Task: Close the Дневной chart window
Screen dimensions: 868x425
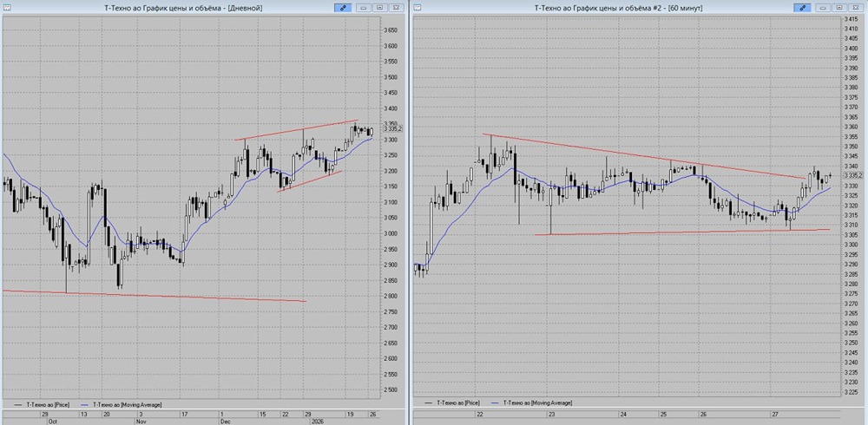Action: tap(395, 8)
